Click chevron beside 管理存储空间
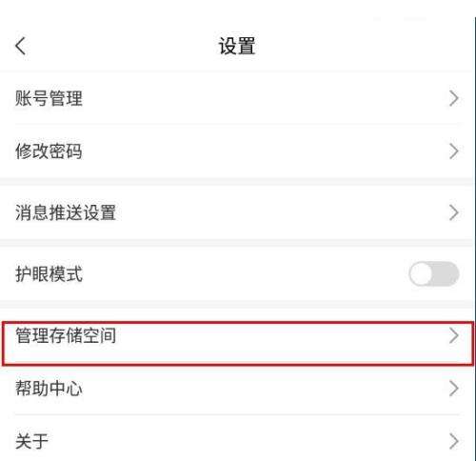This screenshot has width=476, height=461. pos(454,335)
